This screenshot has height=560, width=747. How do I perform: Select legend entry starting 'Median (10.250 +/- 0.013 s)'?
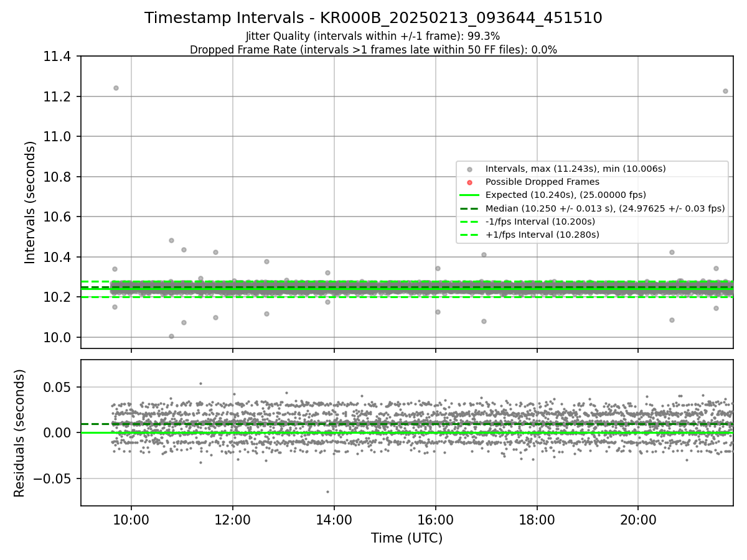point(605,208)
